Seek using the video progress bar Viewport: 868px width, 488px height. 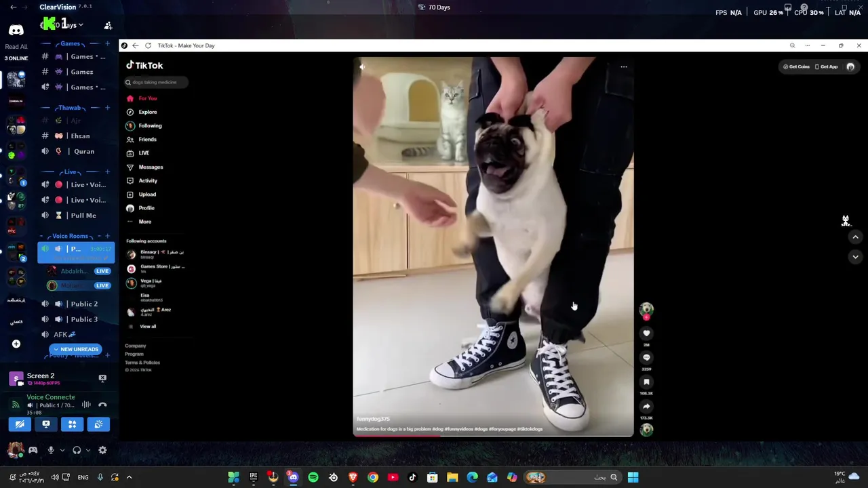pos(493,435)
